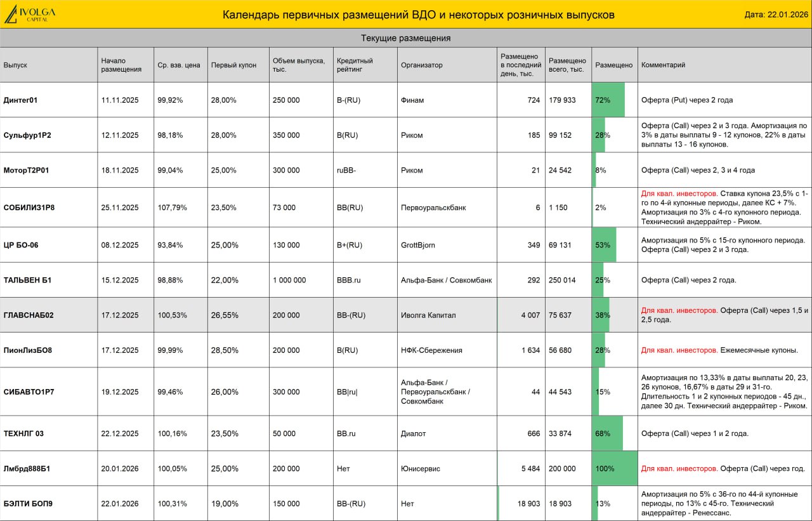
Task: Click the "ТЕХНЛГ 03" issue name
Action: coord(23,433)
